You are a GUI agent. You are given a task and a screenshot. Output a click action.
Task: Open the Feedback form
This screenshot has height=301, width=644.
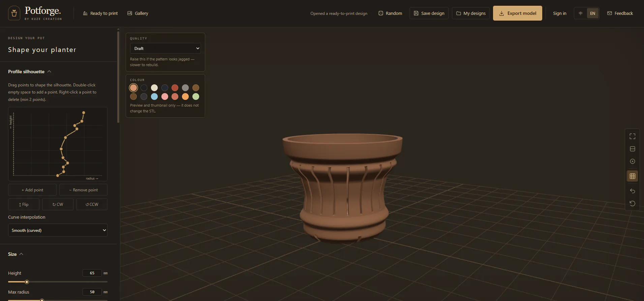620,13
